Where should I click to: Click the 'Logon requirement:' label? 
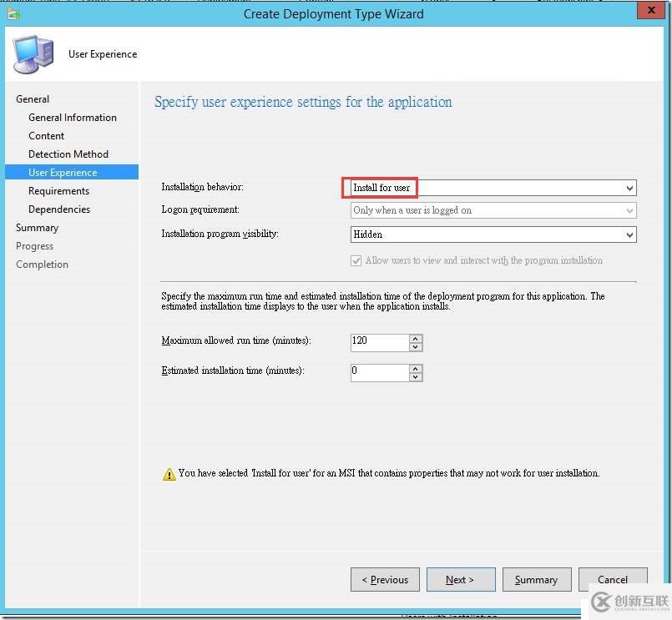pyautogui.click(x=200, y=210)
